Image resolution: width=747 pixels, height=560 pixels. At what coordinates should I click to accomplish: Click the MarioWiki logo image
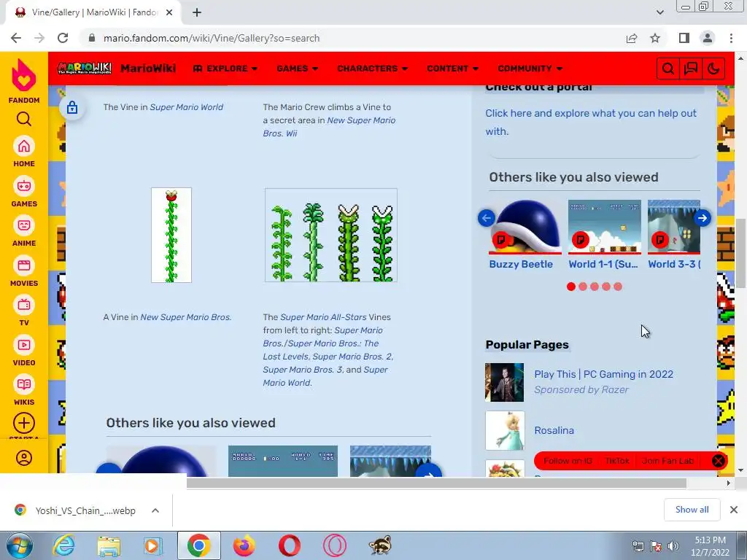85,69
